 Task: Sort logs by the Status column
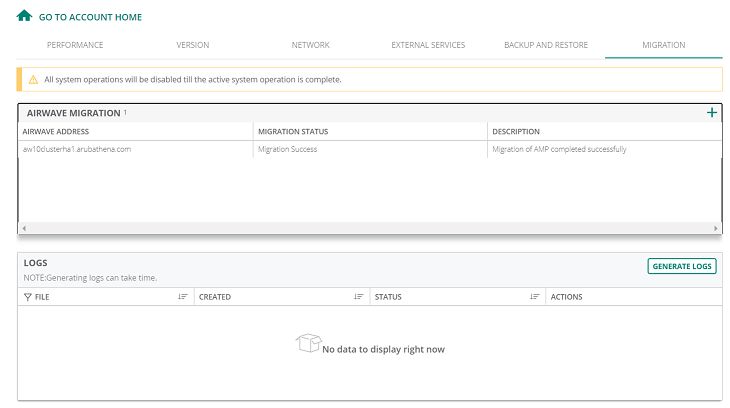534,297
